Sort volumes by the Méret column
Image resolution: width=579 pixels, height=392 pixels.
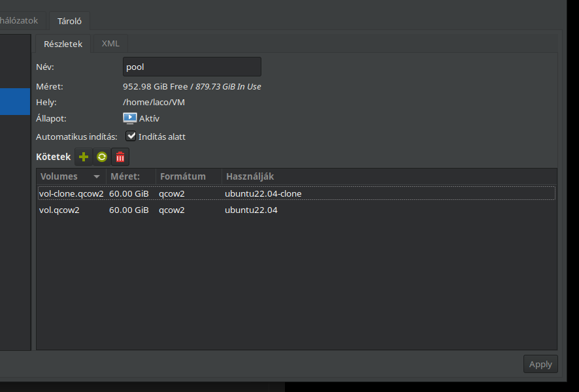[130, 176]
